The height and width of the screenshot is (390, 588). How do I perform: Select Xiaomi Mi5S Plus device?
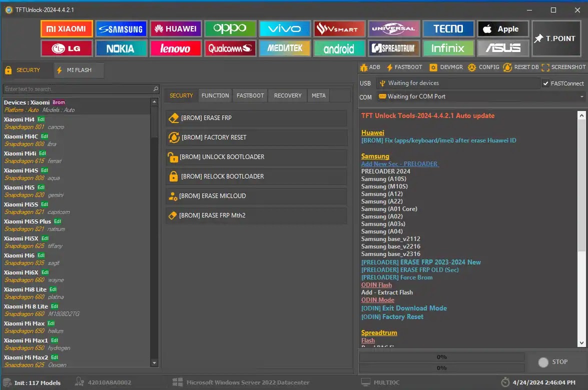click(77, 225)
